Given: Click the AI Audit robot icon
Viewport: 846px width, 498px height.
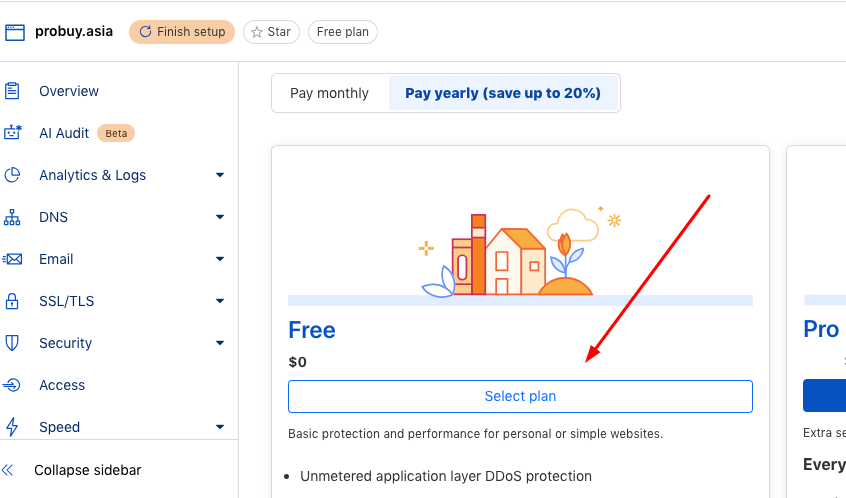Looking at the screenshot, I should tap(12, 133).
